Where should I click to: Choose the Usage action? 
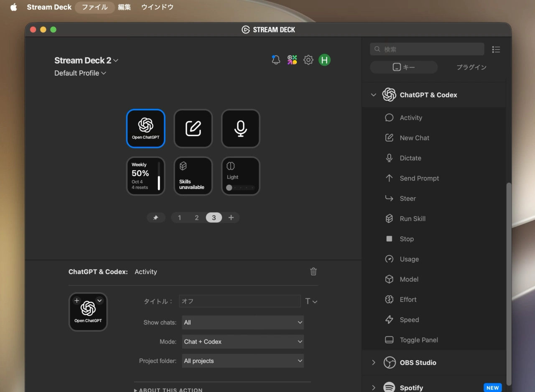(434, 259)
